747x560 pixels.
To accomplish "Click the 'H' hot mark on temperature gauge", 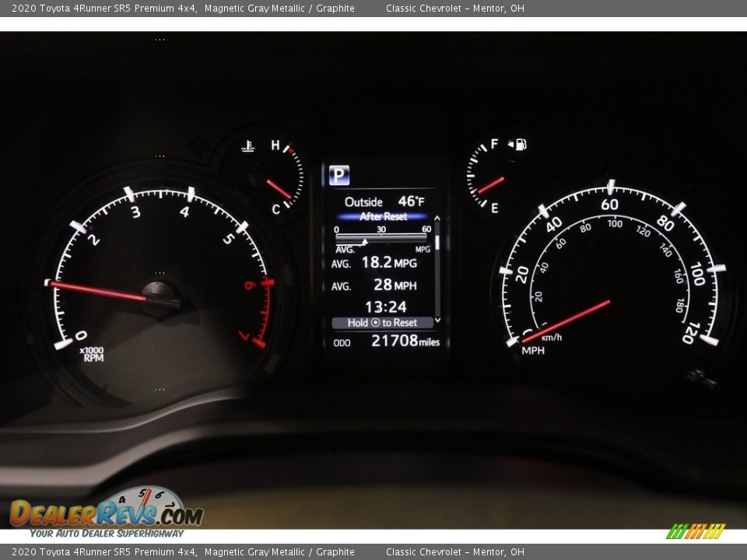I will (x=275, y=145).
